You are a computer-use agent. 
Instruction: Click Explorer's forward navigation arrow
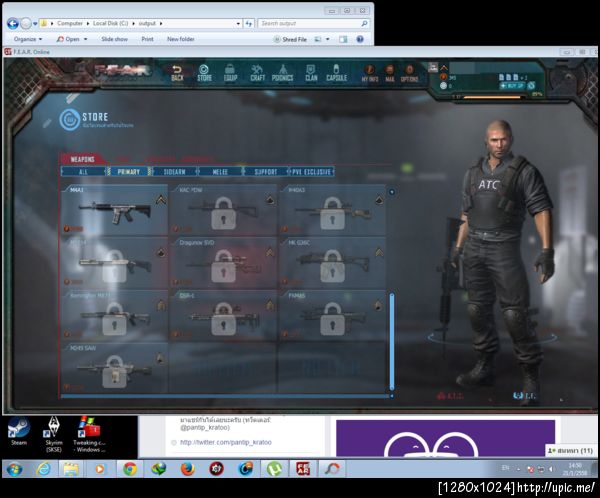[26, 24]
